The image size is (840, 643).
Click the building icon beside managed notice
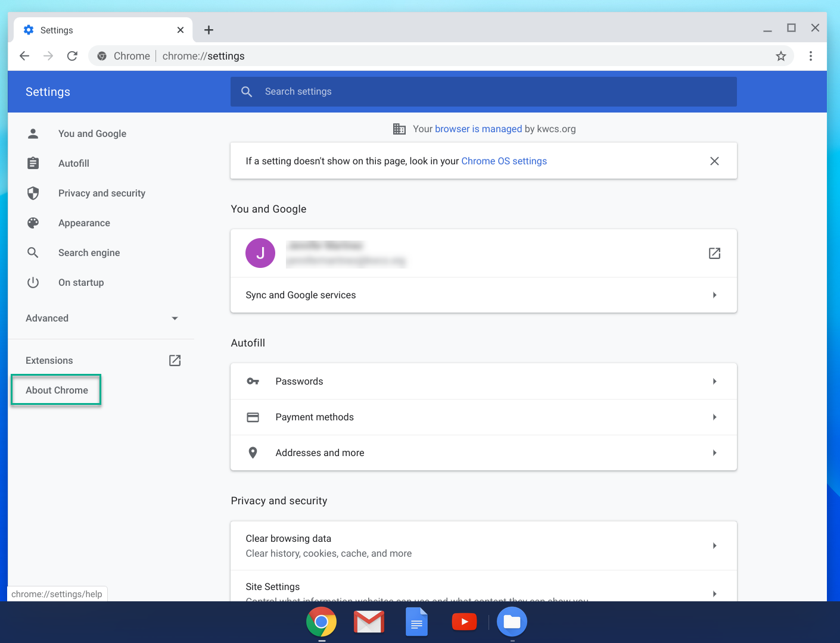coord(399,129)
